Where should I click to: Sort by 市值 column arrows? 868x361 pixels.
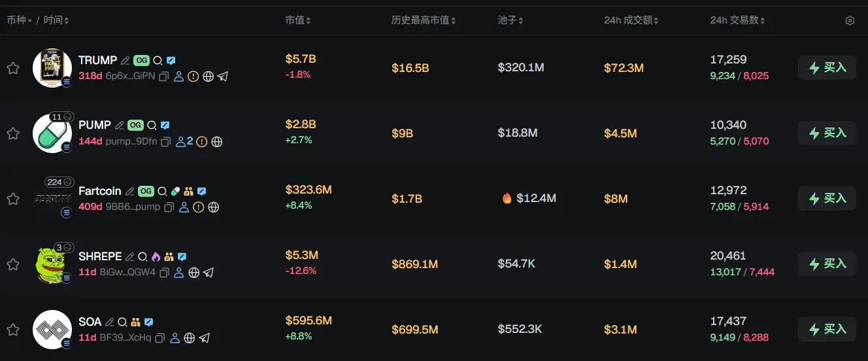click(298, 20)
